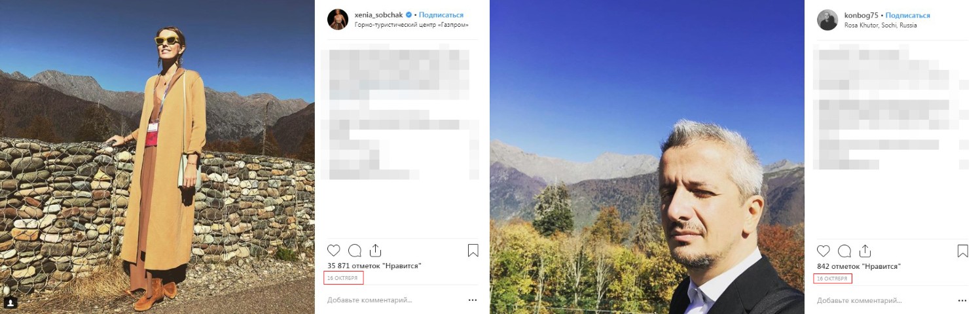Follow konbog75 via the Подписаться link

[908, 15]
